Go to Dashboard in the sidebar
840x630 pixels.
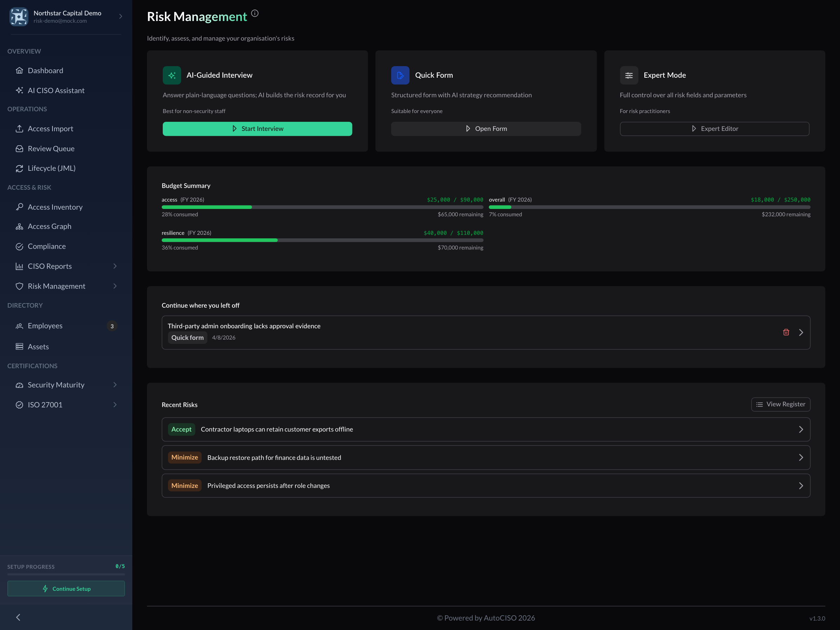click(66, 70)
